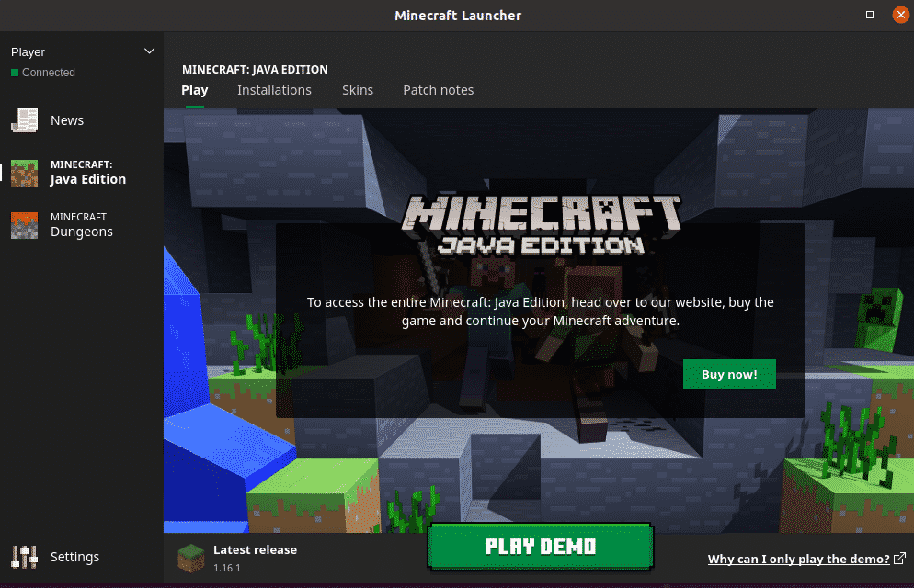Open the Patch notes tab

[439, 90]
